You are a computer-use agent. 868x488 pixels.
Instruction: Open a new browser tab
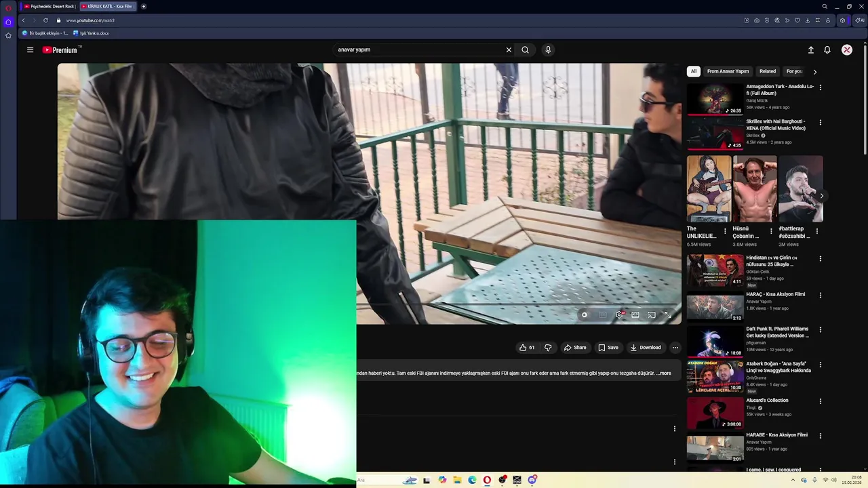coord(144,6)
